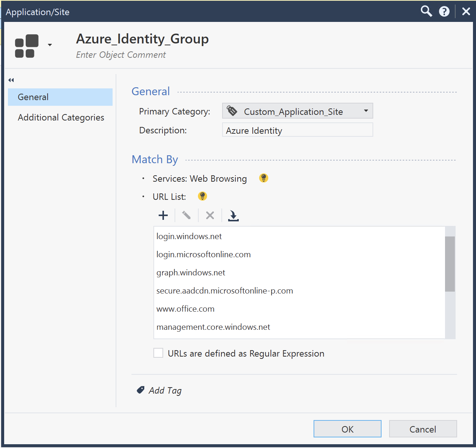
Task: Open the Primary Category dropdown
Action: pyautogui.click(x=298, y=111)
